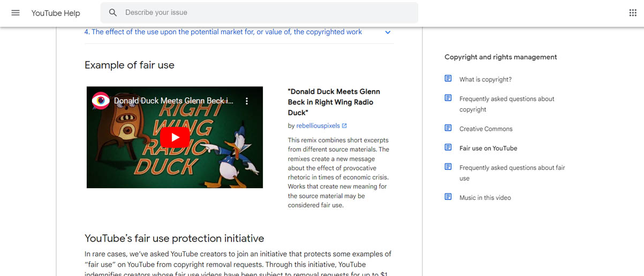Expand 'The effect of the use upon the potential market' heading
Screen dimensions: 644x276
[223, 32]
